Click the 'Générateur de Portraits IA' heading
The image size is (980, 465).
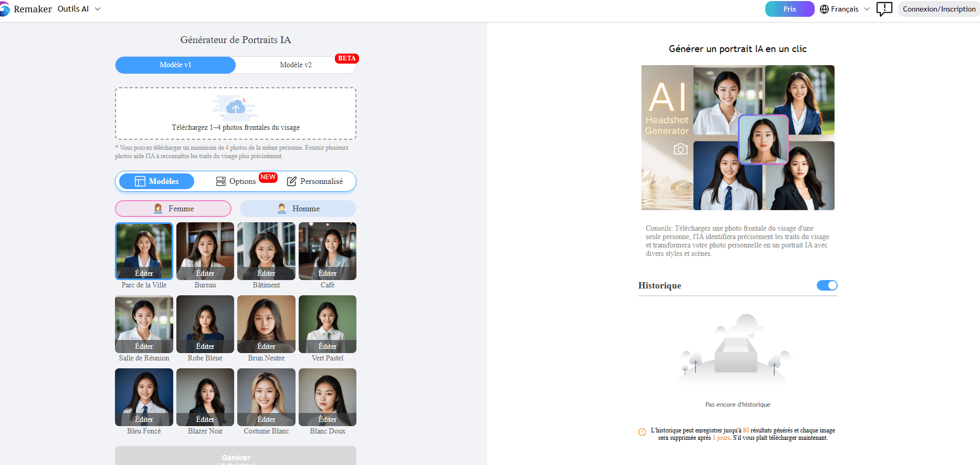pyautogui.click(x=236, y=40)
